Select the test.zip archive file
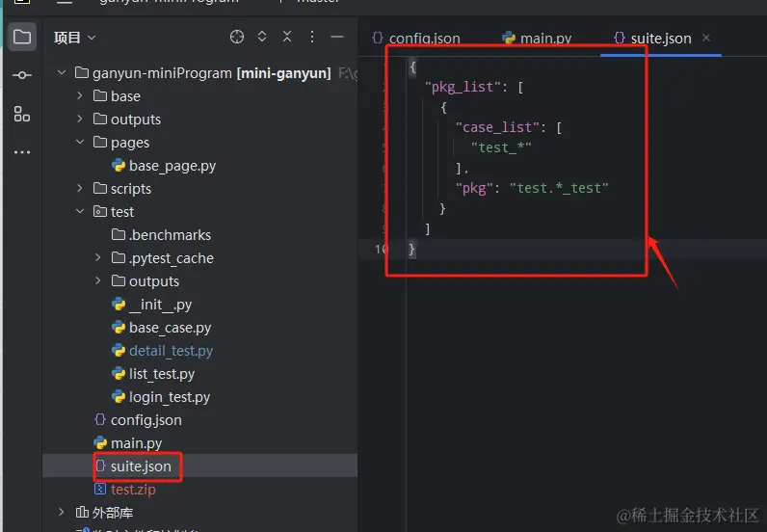Screen dimensions: 767x532 [125, 490]
